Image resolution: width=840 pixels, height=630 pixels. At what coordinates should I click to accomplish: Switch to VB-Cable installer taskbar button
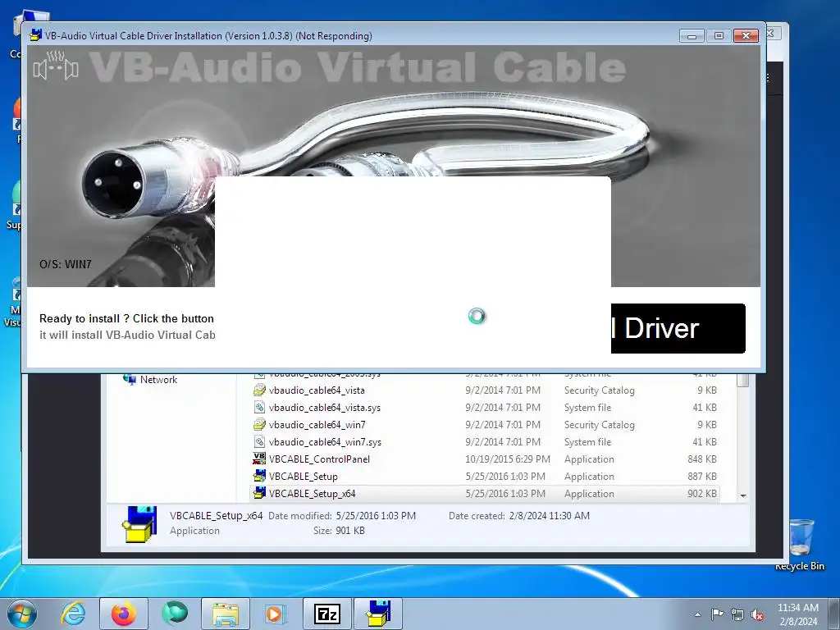click(378, 614)
